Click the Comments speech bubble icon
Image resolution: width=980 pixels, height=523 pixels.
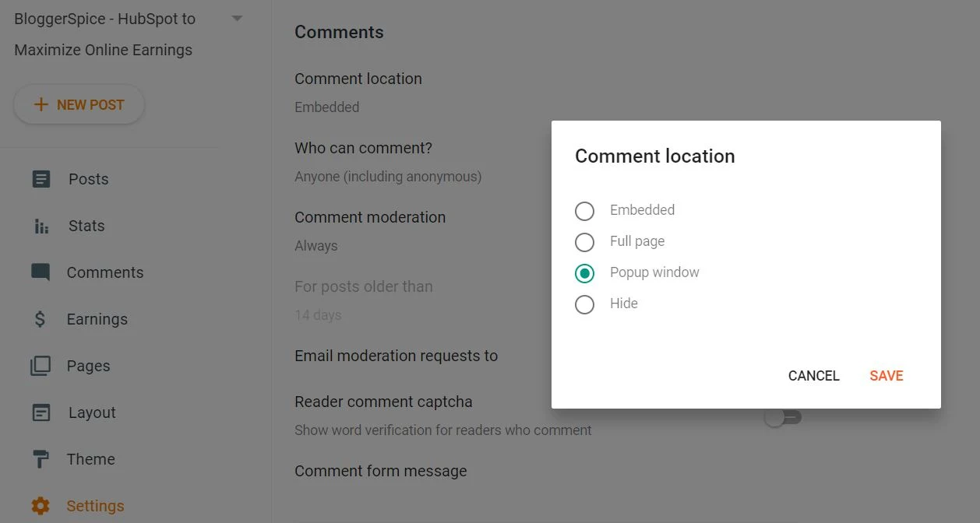pos(41,272)
